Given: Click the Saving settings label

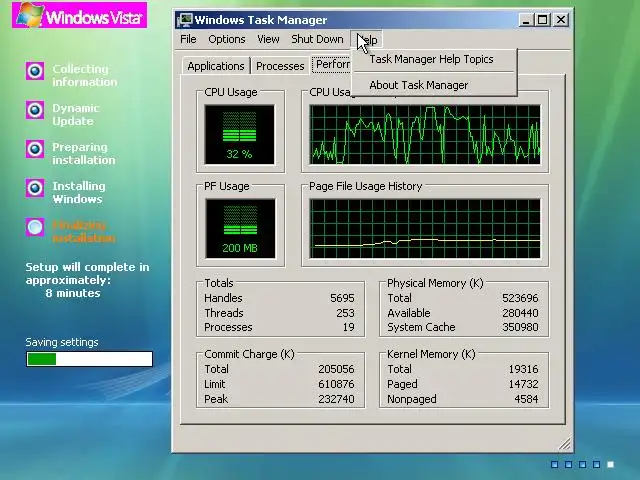Looking at the screenshot, I should 62,342.
